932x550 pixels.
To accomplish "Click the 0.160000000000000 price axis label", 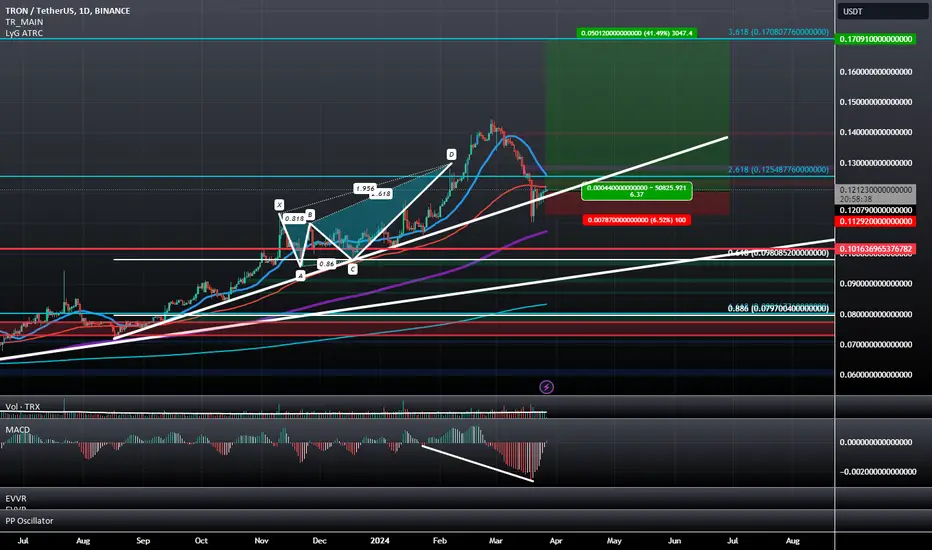I will point(876,72).
